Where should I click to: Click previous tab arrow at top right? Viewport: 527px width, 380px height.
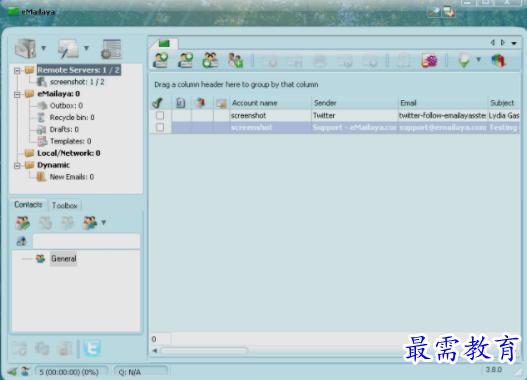pyautogui.click(x=492, y=43)
